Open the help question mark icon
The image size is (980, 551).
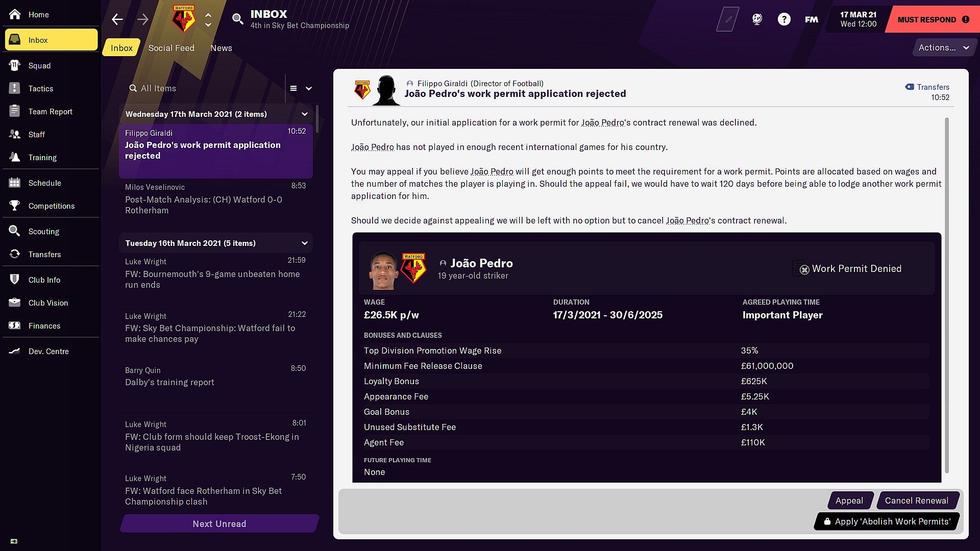click(x=783, y=19)
